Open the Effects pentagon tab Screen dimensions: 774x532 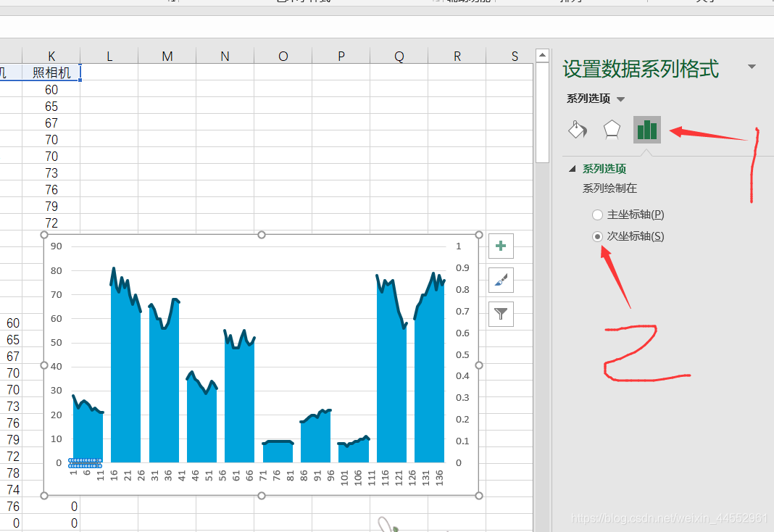pyautogui.click(x=612, y=130)
